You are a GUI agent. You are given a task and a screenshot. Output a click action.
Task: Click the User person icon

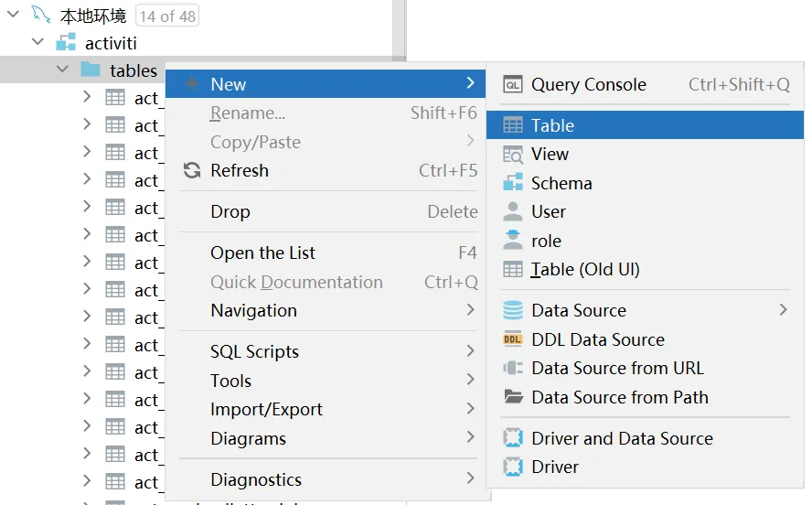(513, 212)
